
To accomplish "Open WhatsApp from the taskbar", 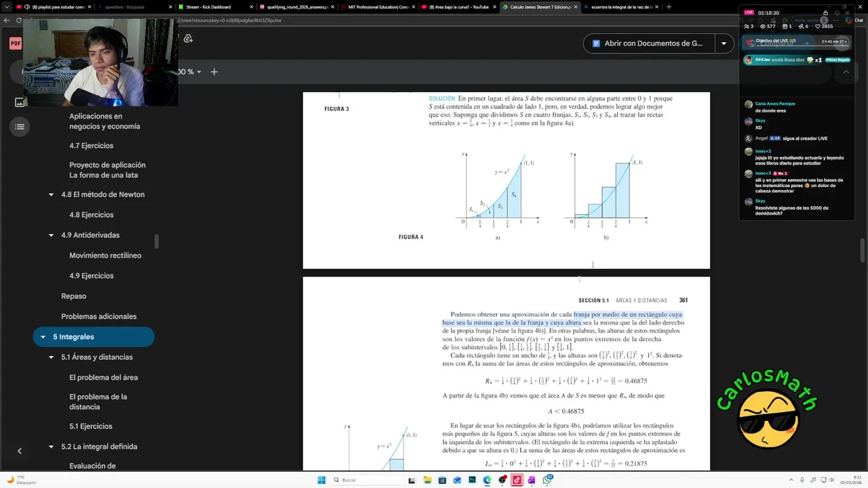I will (547, 479).
